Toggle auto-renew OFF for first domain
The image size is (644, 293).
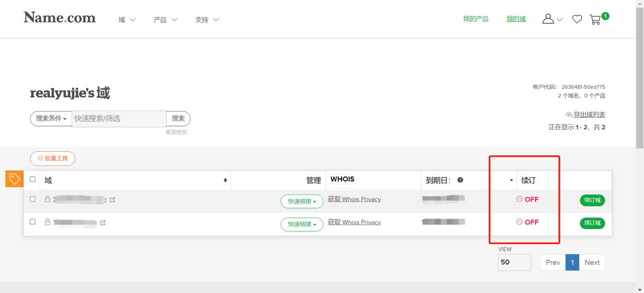click(527, 200)
